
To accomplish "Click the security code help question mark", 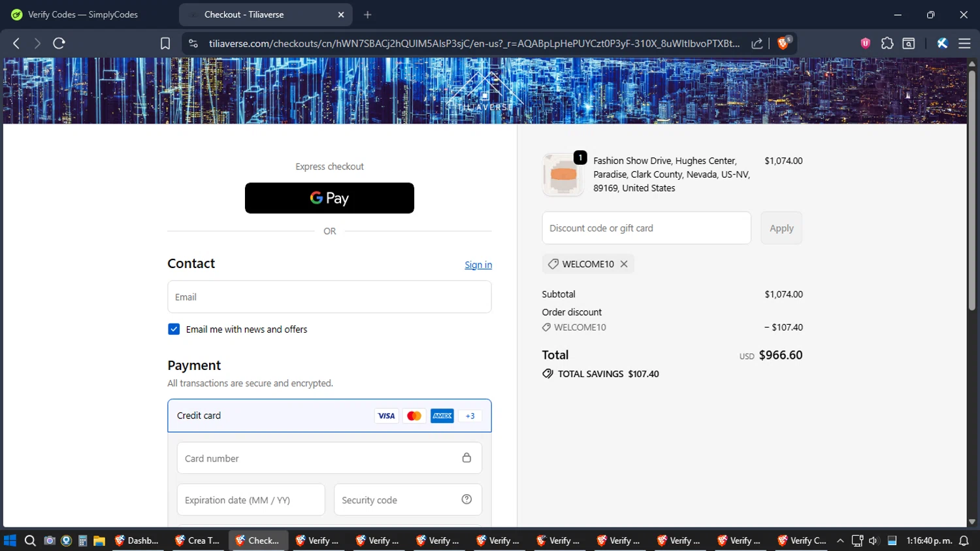I will pos(466,499).
